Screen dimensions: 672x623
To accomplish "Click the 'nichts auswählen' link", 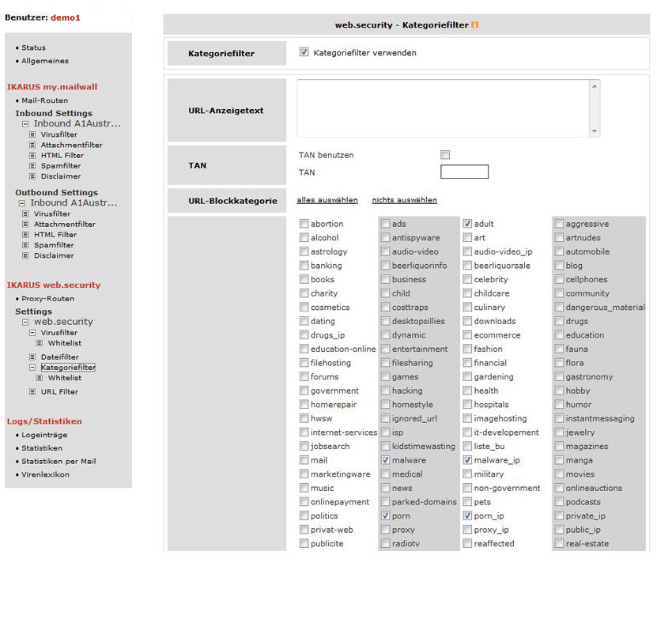I will click(404, 200).
